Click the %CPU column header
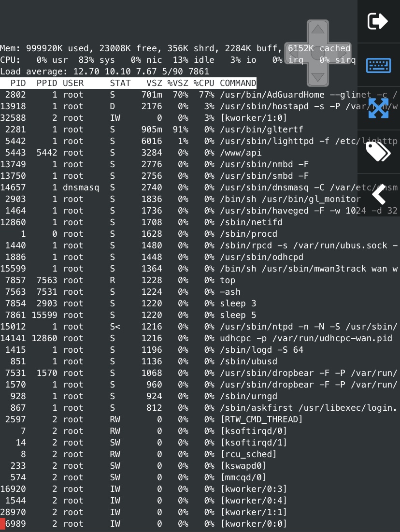The image size is (400, 532). 203,83
